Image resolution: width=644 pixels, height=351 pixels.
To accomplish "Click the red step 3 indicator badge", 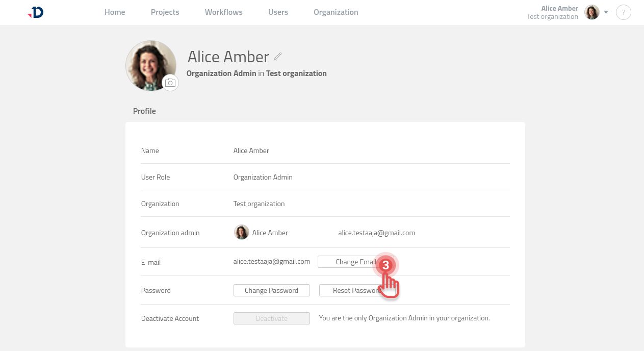I will coord(386,265).
